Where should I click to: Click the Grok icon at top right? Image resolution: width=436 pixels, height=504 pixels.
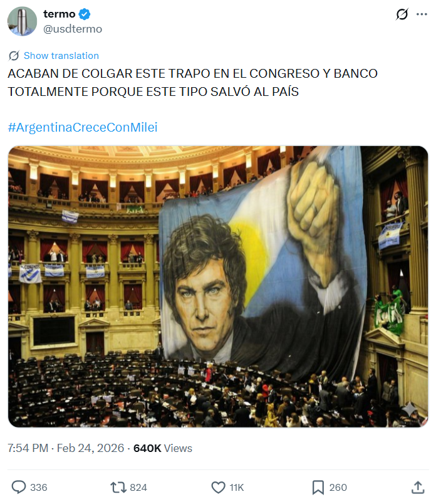click(402, 14)
